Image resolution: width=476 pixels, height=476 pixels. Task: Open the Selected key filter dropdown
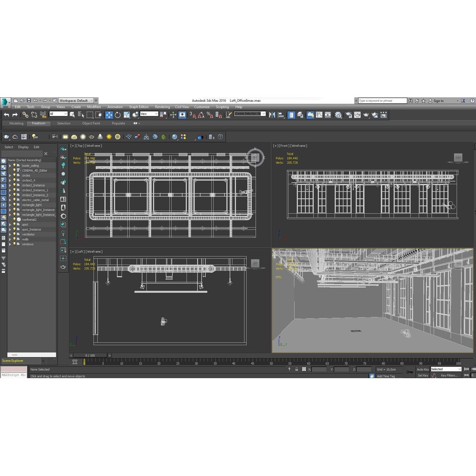[446, 369]
